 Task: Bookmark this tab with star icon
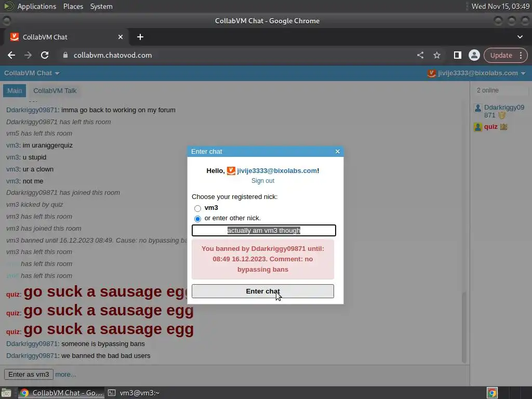coord(436,55)
